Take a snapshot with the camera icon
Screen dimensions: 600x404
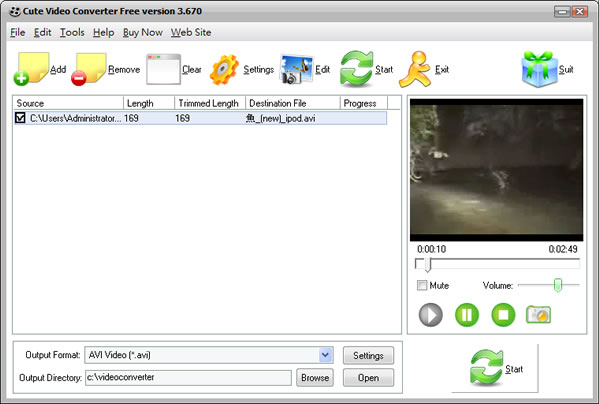[538, 314]
